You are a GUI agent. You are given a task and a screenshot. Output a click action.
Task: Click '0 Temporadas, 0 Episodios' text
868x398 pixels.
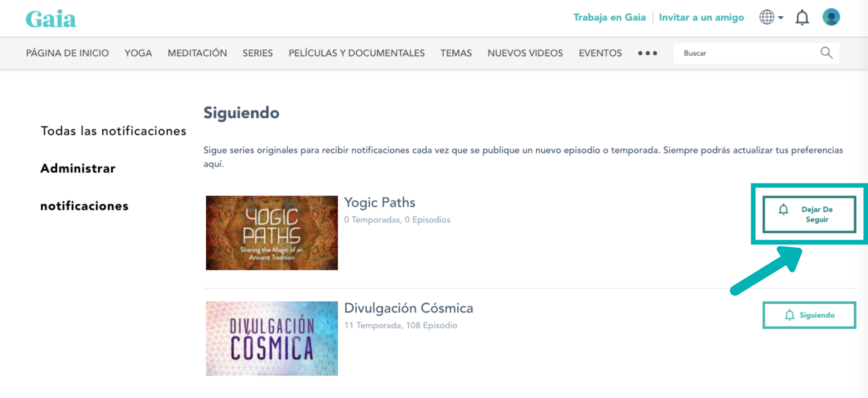point(397,220)
